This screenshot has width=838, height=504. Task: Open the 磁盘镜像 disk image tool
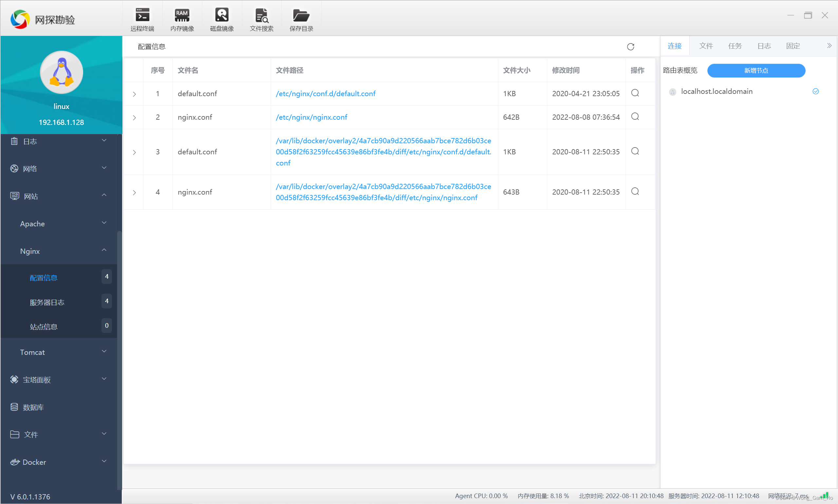(x=222, y=20)
